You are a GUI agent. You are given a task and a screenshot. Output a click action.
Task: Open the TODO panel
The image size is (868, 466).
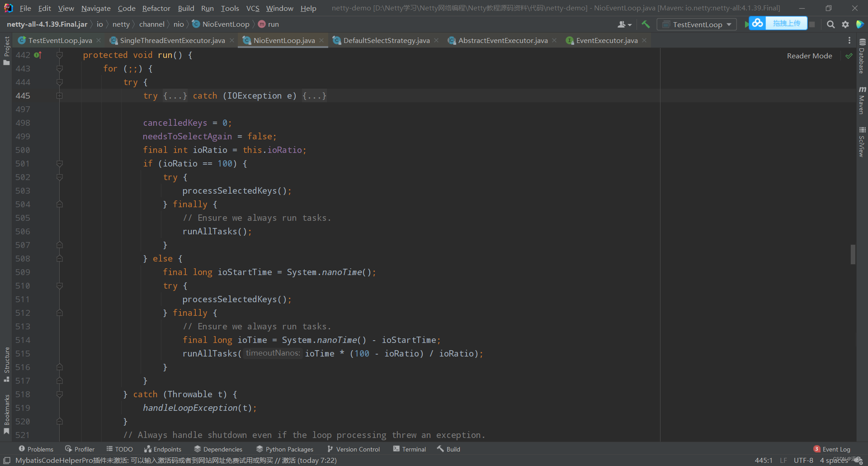[119, 449]
